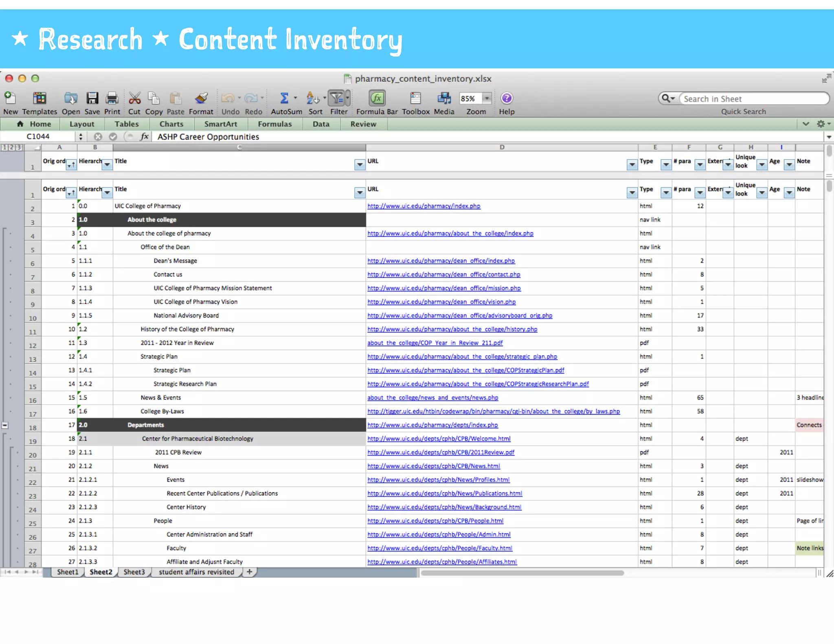834x644 pixels.
Task: Save the workbook with Save icon
Action: 92,98
